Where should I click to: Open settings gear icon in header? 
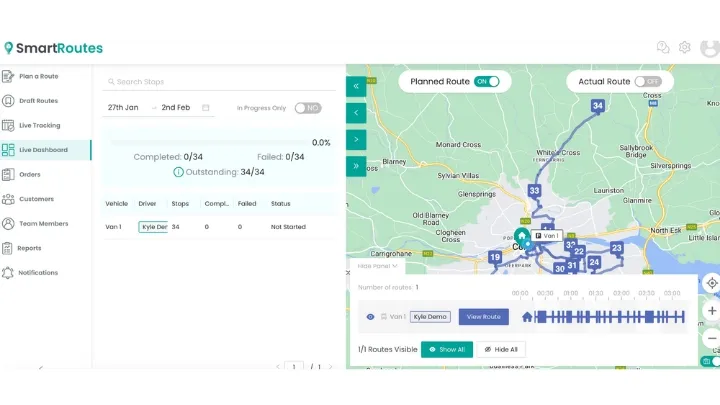click(685, 47)
